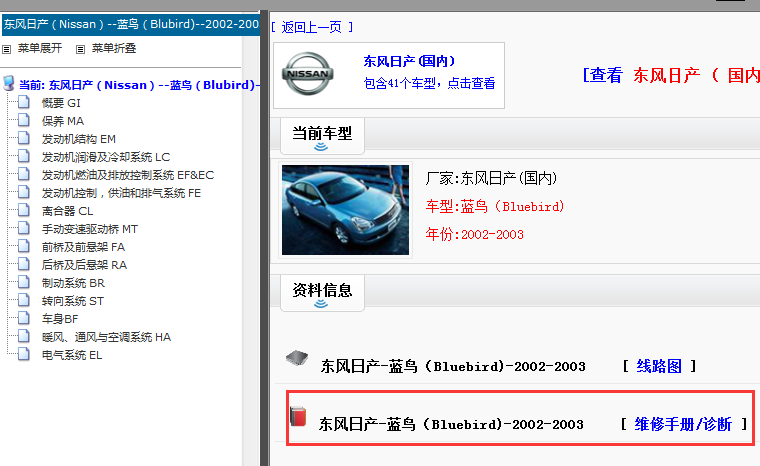Click the red book icon beside 维修手册 row
The height and width of the screenshot is (466, 760).
tap(298, 417)
